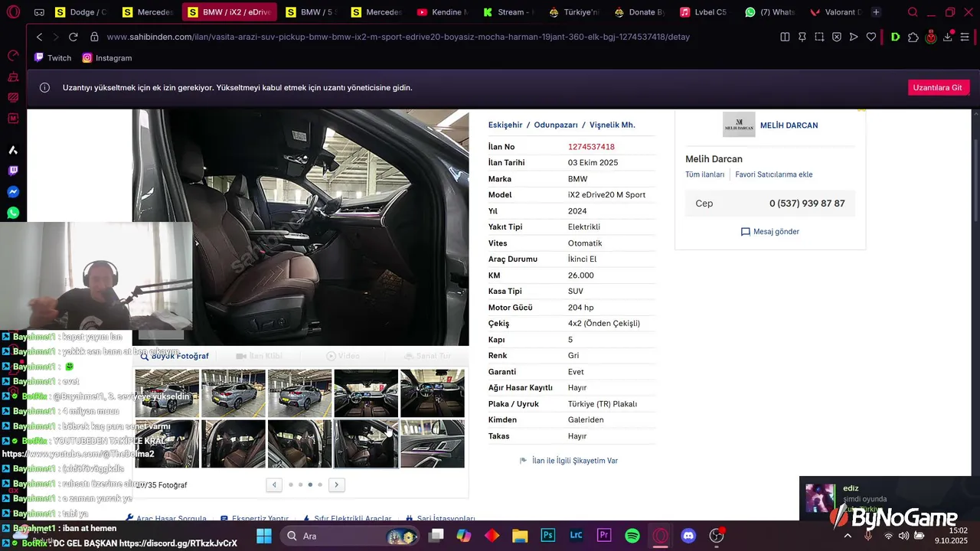Open the browser downloads icon
The image size is (980, 551).
coord(947,37)
